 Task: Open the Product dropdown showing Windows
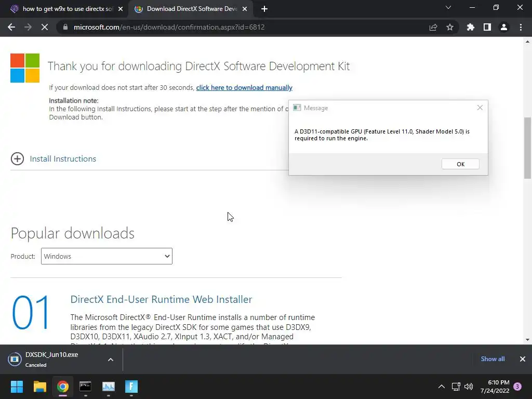pos(107,256)
